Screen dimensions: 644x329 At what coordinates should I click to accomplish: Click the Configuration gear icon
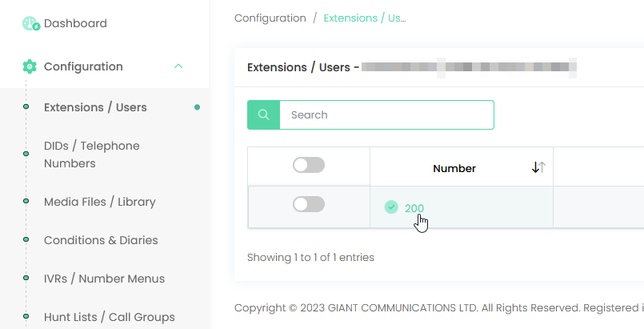pyautogui.click(x=30, y=66)
